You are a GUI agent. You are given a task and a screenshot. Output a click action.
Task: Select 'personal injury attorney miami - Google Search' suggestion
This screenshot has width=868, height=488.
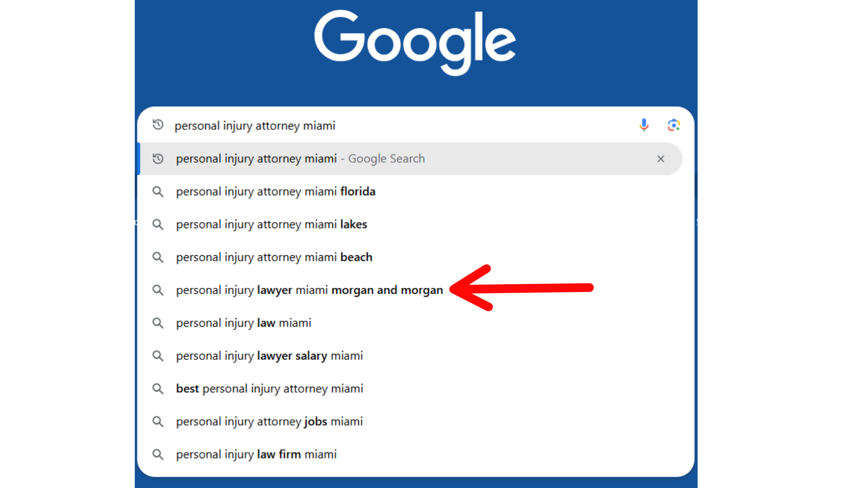(x=410, y=159)
